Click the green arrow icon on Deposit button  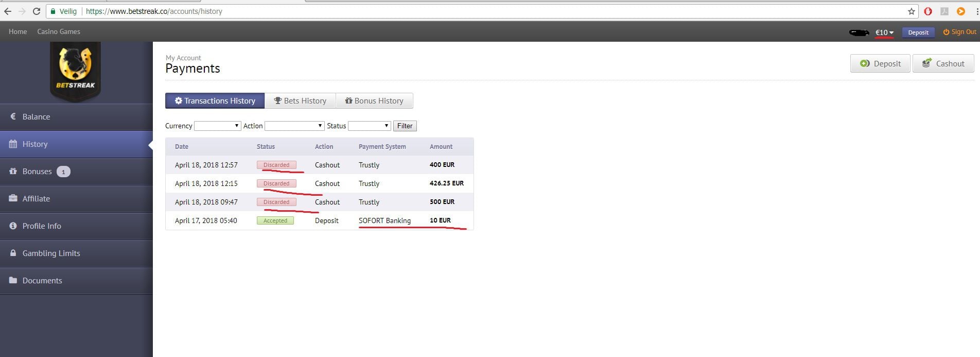coord(865,63)
